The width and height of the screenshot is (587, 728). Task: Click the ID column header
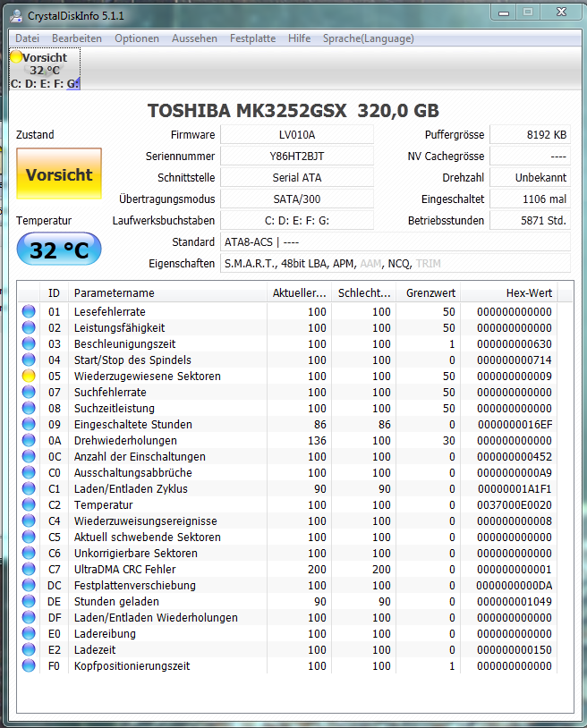(x=54, y=292)
